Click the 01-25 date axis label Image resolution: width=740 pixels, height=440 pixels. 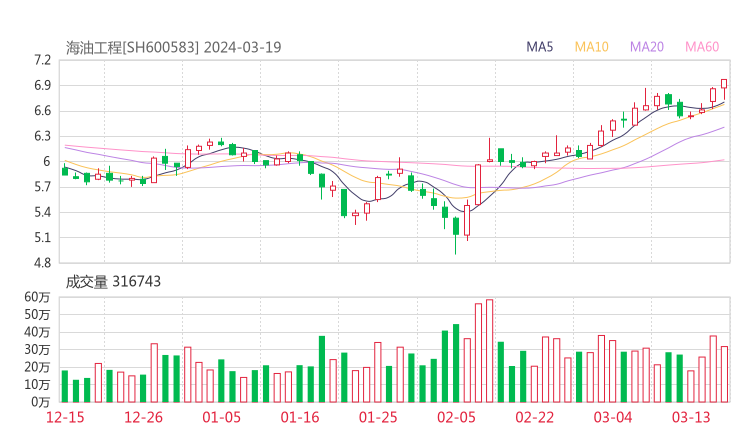378,417
